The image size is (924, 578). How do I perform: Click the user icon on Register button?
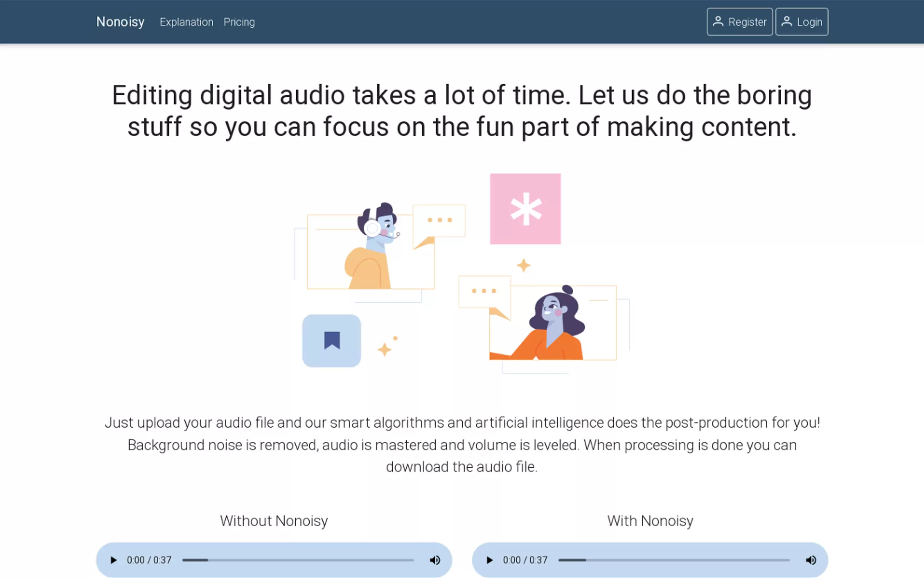(x=718, y=21)
